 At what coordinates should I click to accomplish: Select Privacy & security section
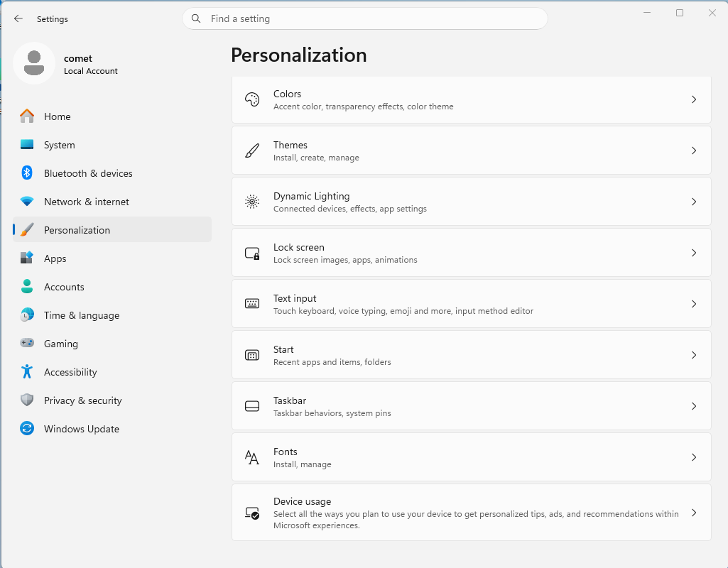point(112,400)
